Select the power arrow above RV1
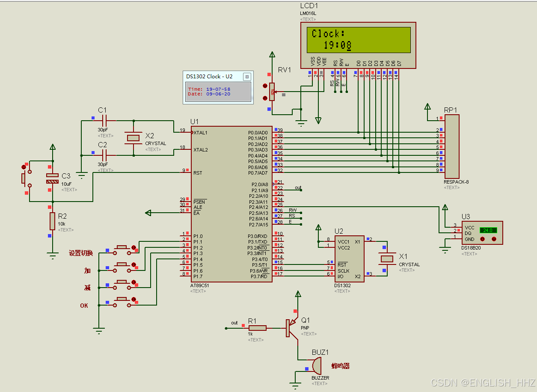Image resolution: width=537 pixels, height=392 pixels. click(272, 54)
